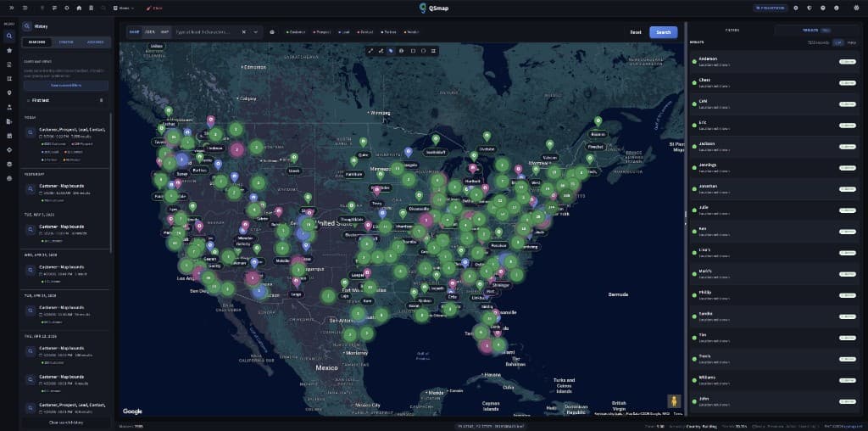Image resolution: width=868 pixels, height=431 pixels.
Task: Click the building icon in the top toolbar
Action: coord(92,8)
